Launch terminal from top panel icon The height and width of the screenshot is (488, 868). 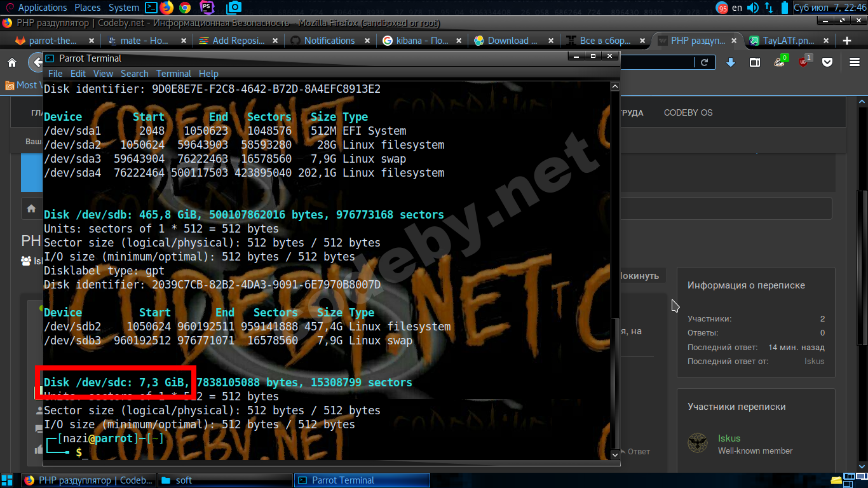[x=151, y=8]
